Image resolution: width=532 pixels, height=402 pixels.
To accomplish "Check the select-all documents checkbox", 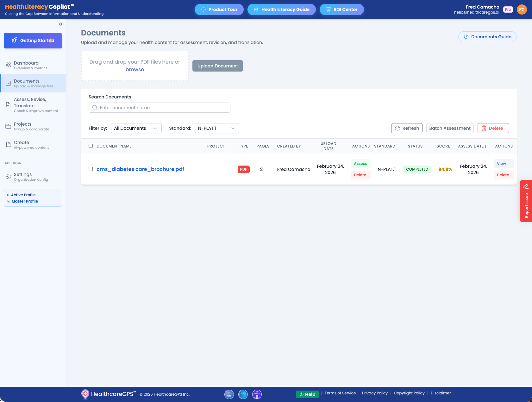I will click(91, 146).
